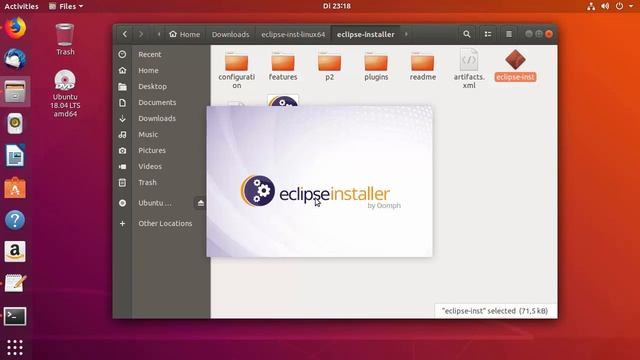Show the applications grid
This screenshot has width=640, height=360.
click(15, 347)
